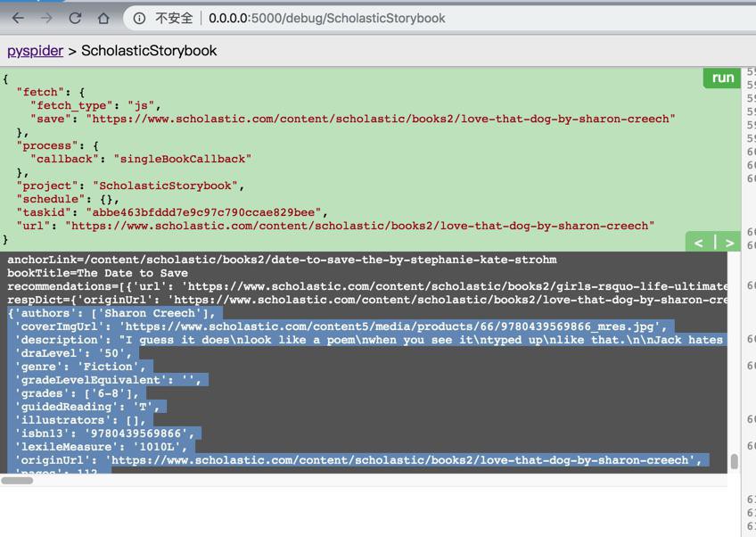Screen dimensions: 756x537
Task: Click the 'originUrl' line in the result
Action: point(358,460)
